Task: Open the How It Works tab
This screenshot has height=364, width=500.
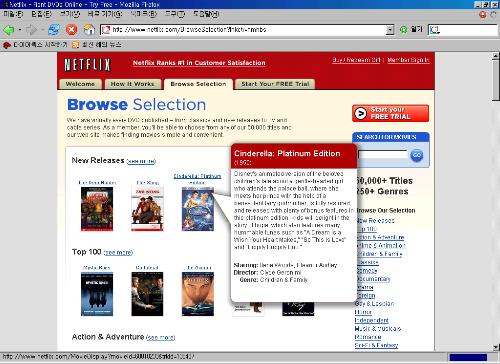Action: click(x=133, y=84)
